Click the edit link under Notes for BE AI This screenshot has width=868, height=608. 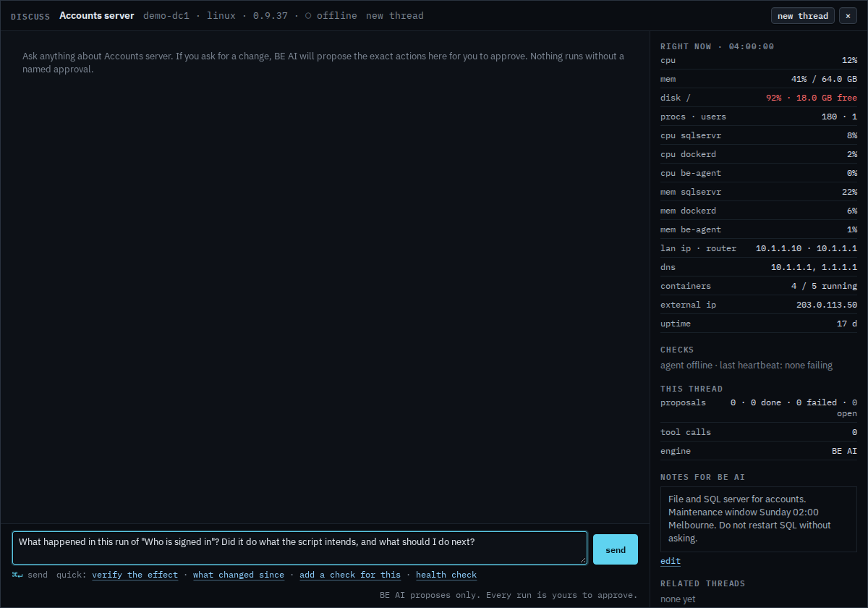(671, 561)
